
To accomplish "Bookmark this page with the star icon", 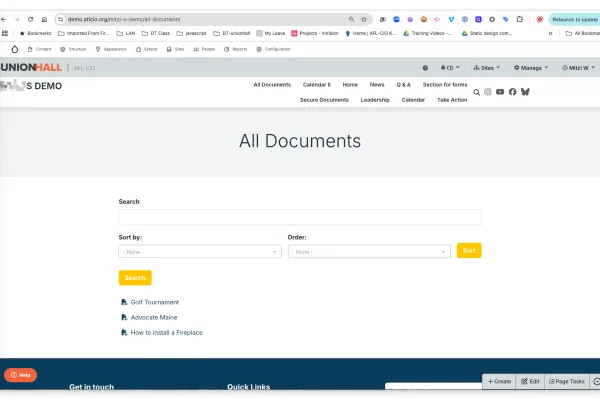I will click(x=364, y=19).
